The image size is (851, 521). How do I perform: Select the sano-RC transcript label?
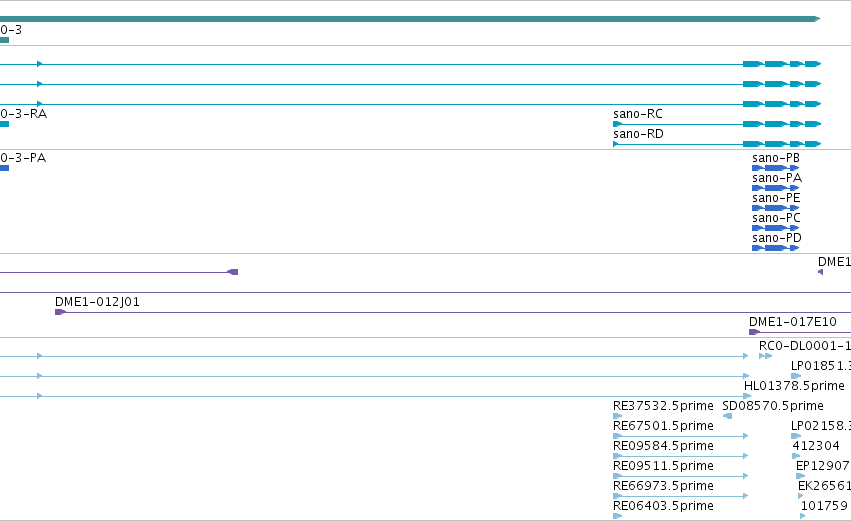pyautogui.click(x=638, y=114)
